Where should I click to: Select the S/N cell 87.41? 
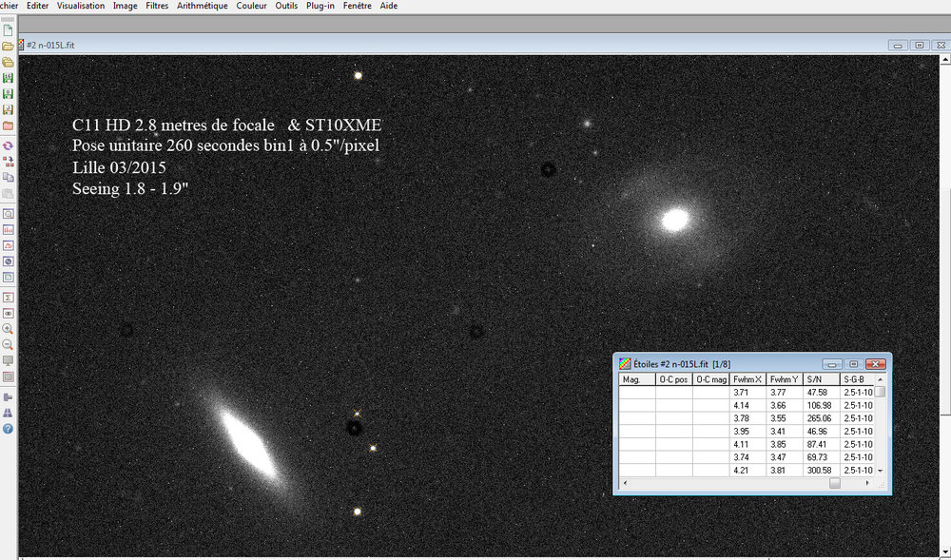pyautogui.click(x=822, y=444)
